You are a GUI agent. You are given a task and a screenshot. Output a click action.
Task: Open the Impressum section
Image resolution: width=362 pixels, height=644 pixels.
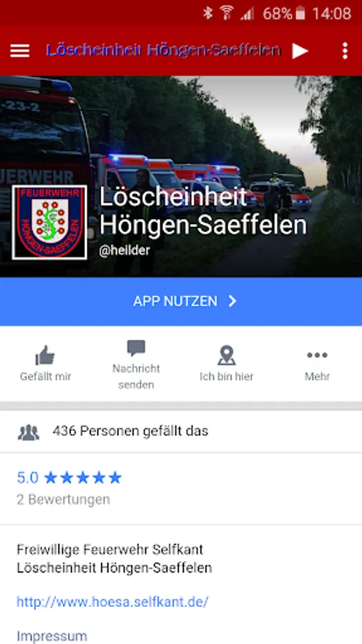coord(52,636)
